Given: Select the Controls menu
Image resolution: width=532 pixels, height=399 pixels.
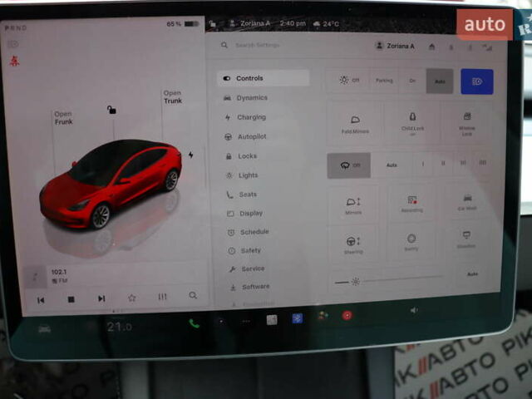Looking at the screenshot, I should click(263, 78).
